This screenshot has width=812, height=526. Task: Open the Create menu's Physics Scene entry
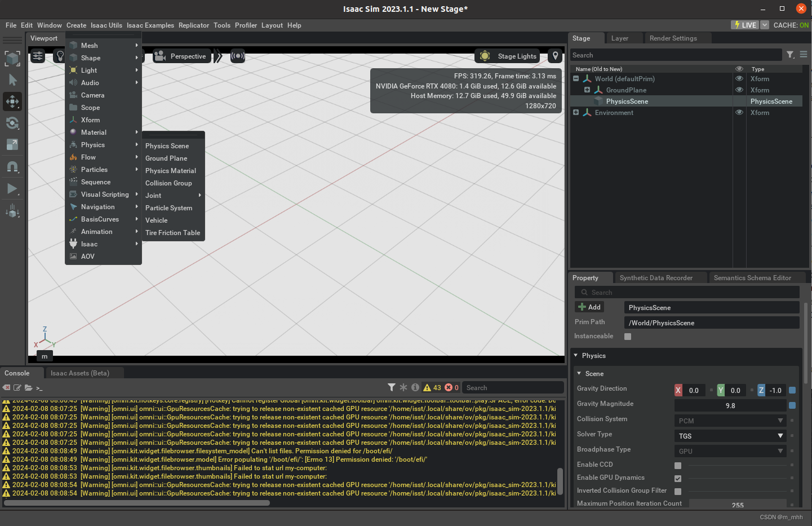(x=166, y=145)
